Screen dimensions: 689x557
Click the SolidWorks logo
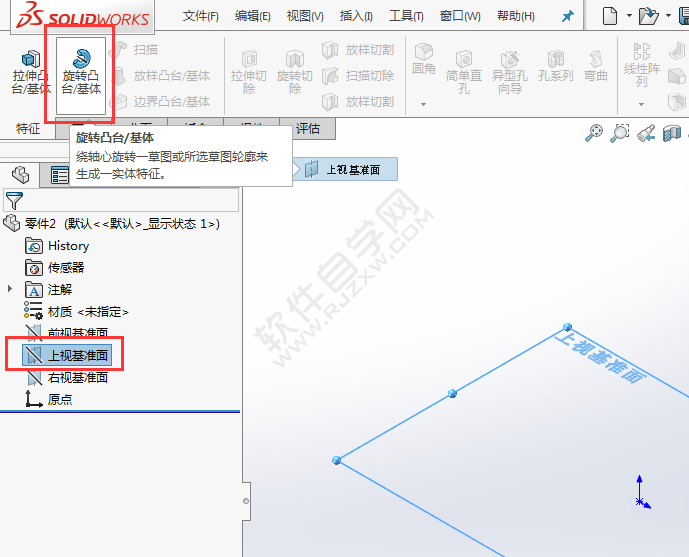pos(82,16)
